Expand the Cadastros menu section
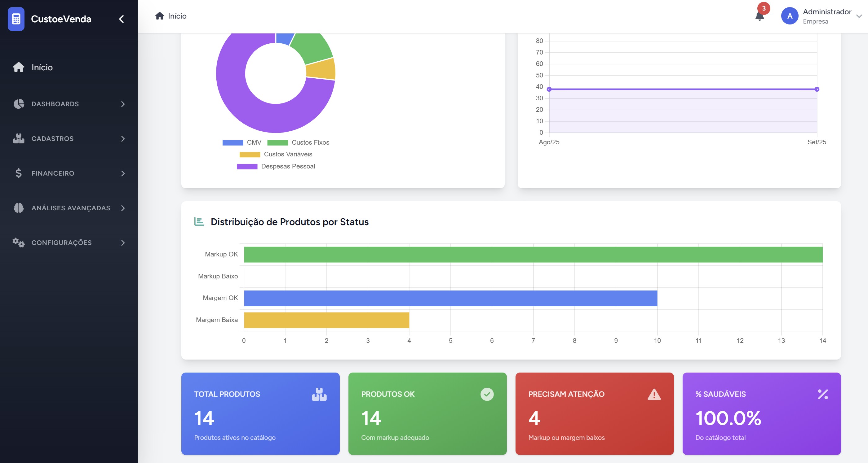Viewport: 868px width, 463px height. (69, 138)
